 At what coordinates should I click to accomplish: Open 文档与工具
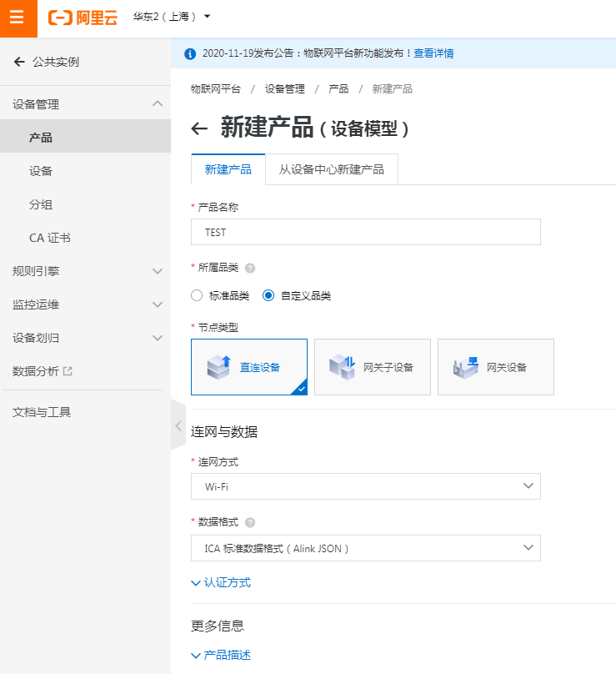42,412
